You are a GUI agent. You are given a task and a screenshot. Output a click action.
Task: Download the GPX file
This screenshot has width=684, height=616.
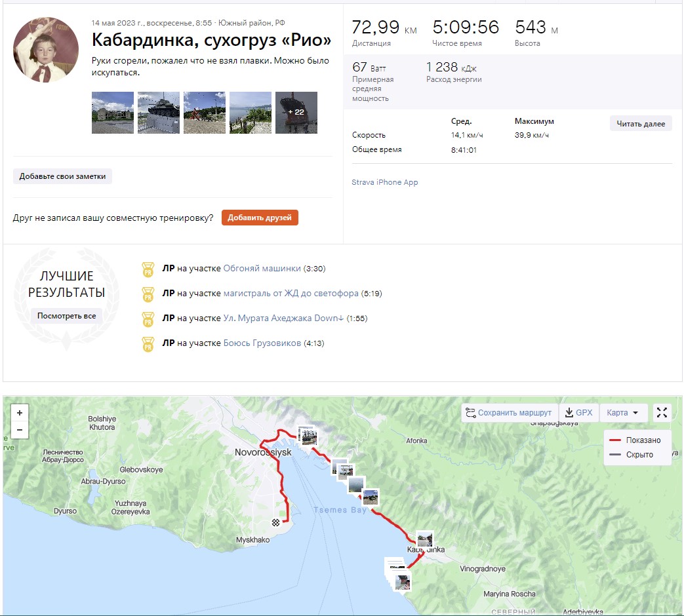(x=578, y=413)
